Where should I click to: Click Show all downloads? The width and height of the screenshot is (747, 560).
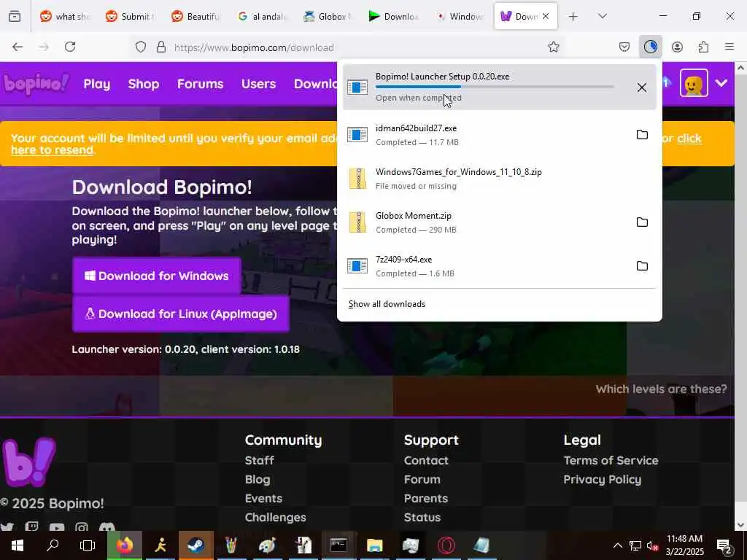pos(387,304)
